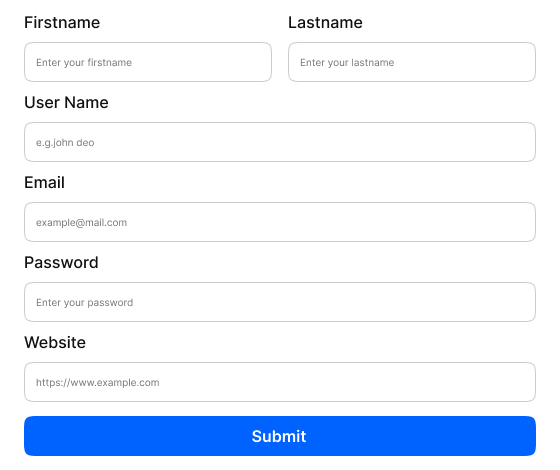Select field showing 'Enter your lastname' placeholder
This screenshot has width=560, height=470.
point(412,62)
